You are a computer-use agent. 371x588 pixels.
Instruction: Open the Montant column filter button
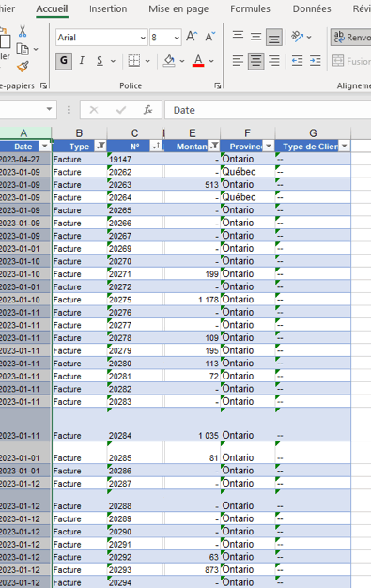pos(213,146)
